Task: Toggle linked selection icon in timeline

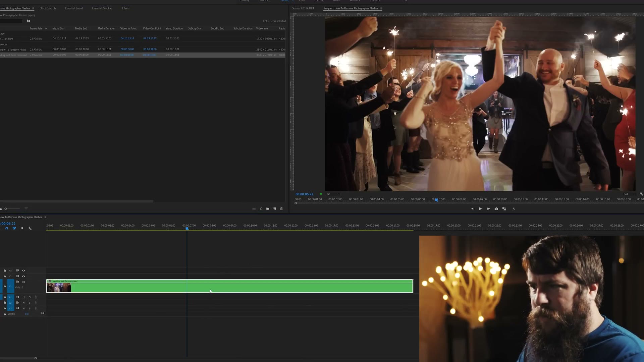Action: tap(14, 228)
